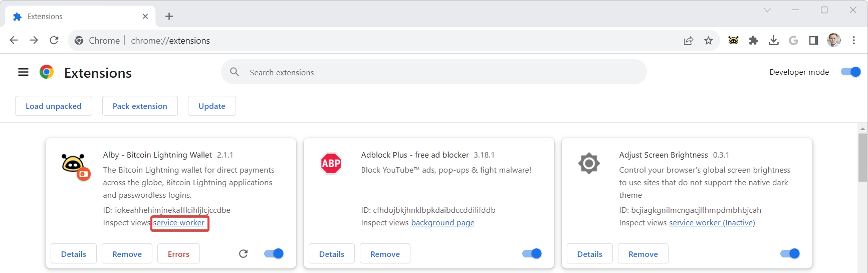Click the Load unpacked button
The height and width of the screenshot is (273, 868).
point(54,106)
